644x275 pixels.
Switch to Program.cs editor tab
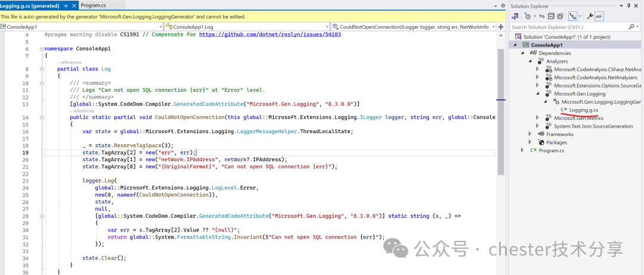[92, 5]
